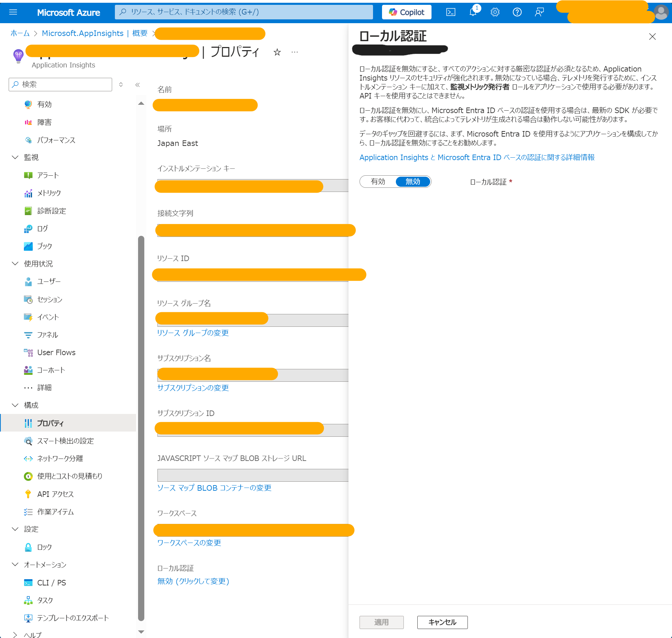Collapse the 使用状況 section

(x=15, y=264)
